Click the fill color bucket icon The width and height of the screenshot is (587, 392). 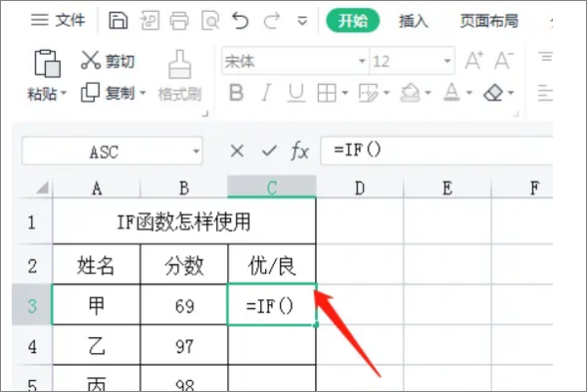click(x=410, y=93)
